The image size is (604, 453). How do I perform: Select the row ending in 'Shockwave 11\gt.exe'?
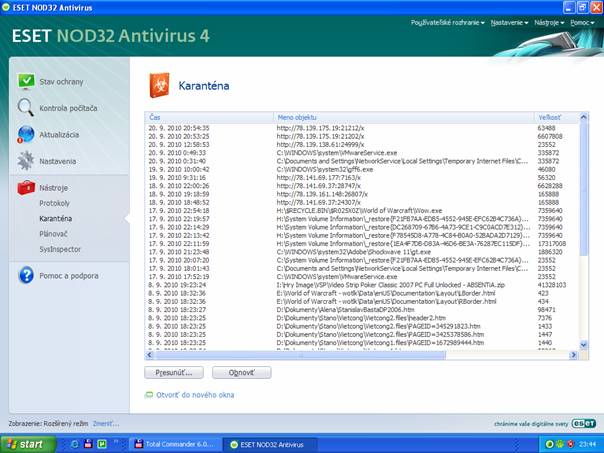361,252
